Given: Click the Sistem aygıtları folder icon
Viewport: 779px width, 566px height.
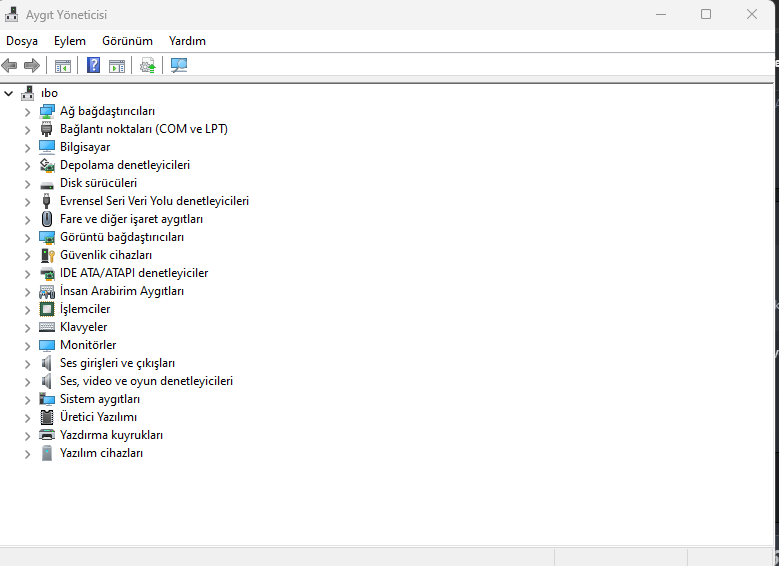Looking at the screenshot, I should [x=47, y=399].
